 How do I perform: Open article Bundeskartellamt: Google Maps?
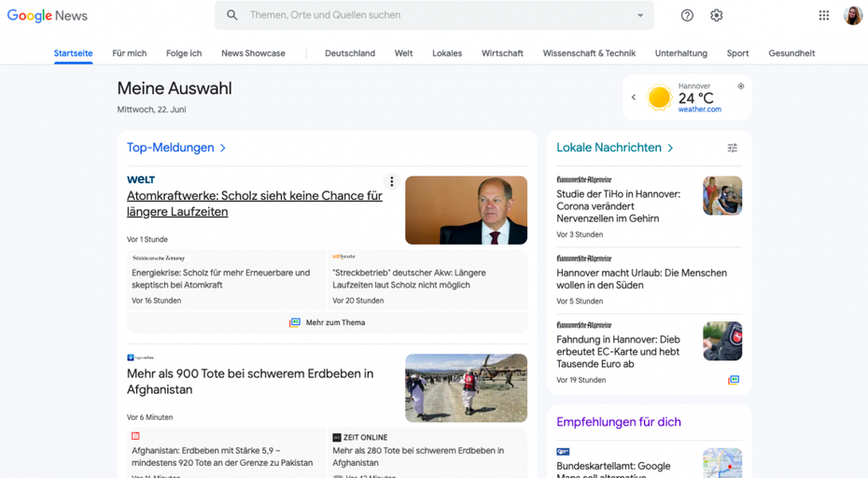pyautogui.click(x=613, y=470)
